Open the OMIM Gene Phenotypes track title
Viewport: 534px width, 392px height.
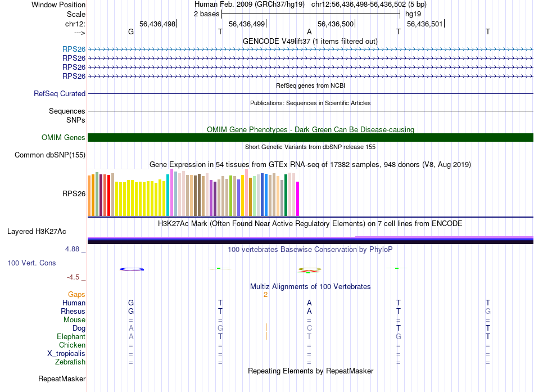click(x=310, y=129)
